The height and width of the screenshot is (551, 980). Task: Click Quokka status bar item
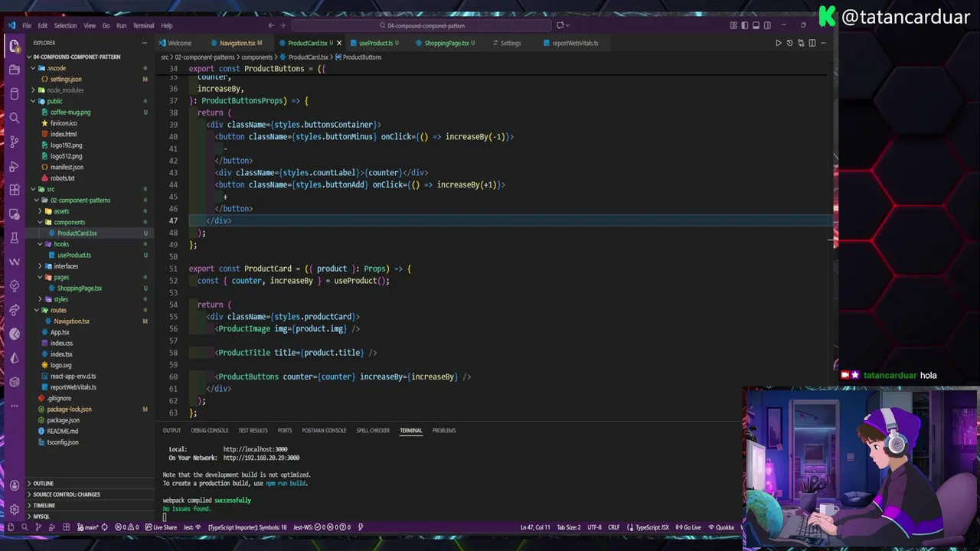[721, 527]
